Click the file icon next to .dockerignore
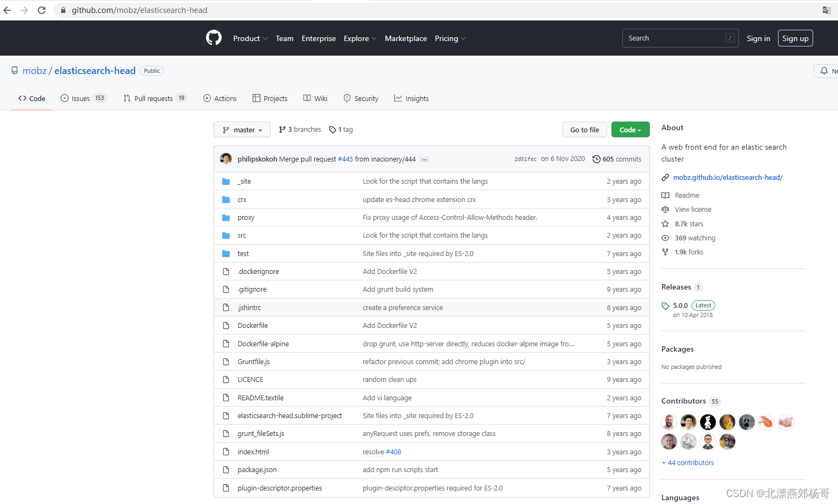 point(226,272)
